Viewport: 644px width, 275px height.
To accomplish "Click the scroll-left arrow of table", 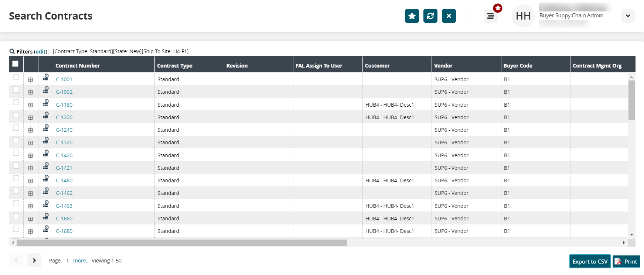I will (13, 243).
